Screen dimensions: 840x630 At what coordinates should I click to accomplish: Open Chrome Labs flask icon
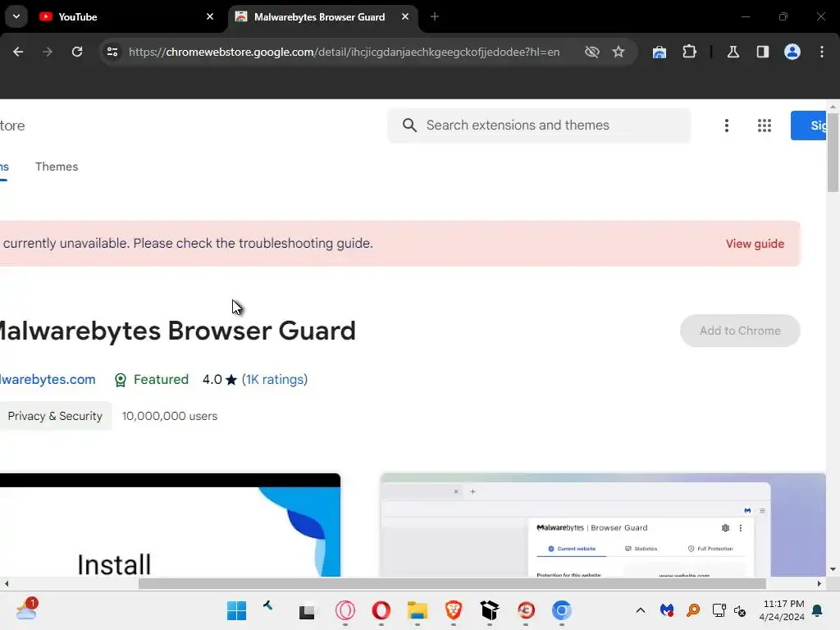tap(733, 52)
